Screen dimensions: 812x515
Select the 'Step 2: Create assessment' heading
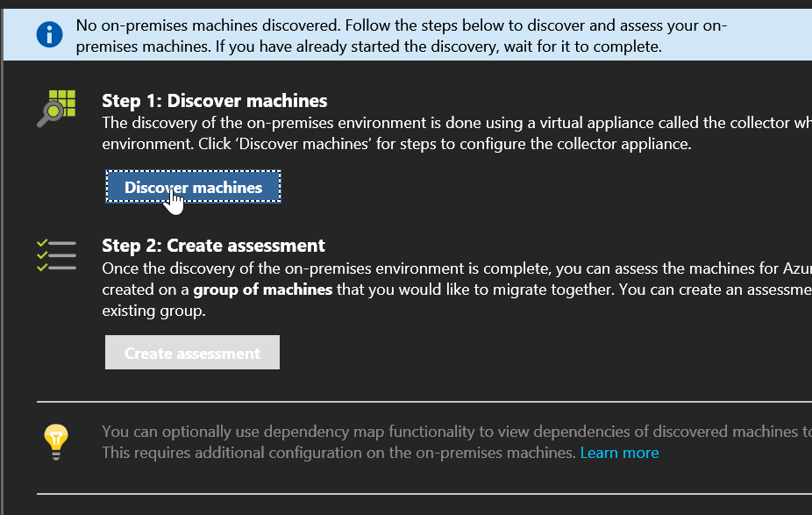point(213,246)
